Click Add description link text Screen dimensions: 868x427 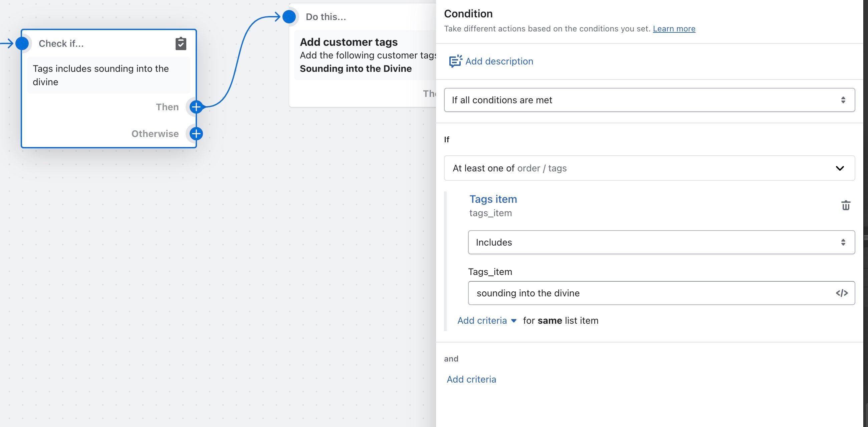pos(499,61)
